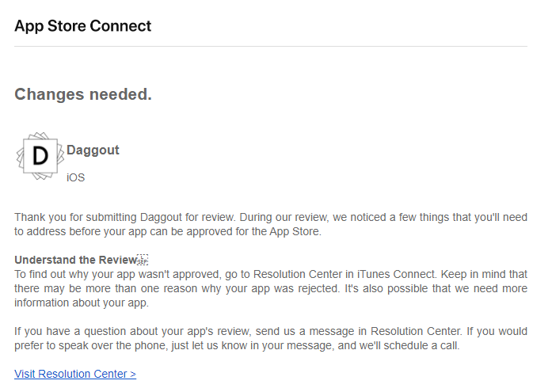Screen dimensions: 552x392
Task: Click the App Store Connect header
Action: 82,26
